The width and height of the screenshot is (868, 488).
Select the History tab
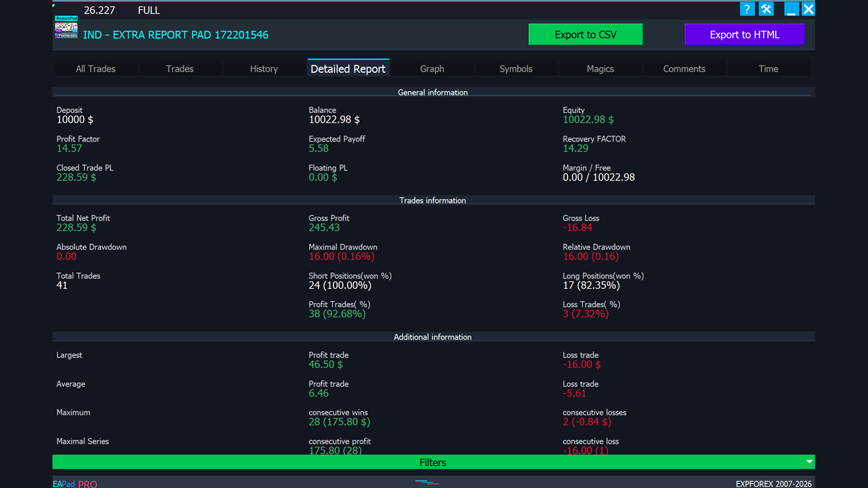[x=264, y=69]
